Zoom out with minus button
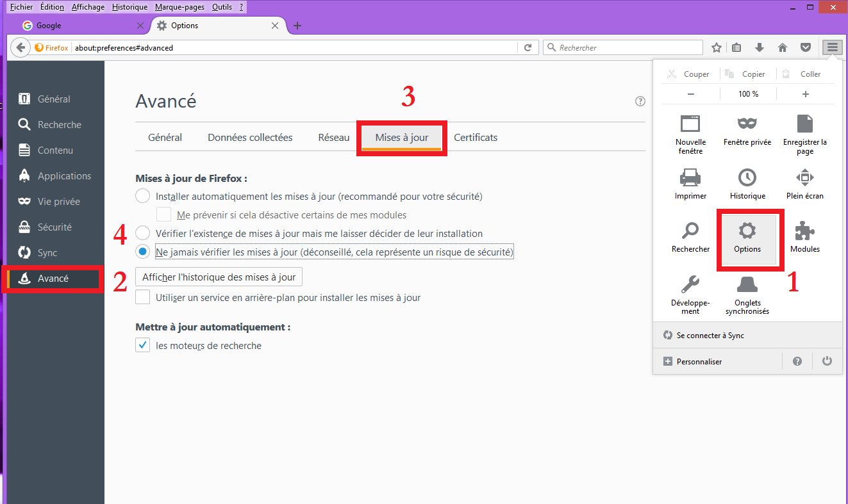Viewport: 848px width, 504px height. pos(691,94)
